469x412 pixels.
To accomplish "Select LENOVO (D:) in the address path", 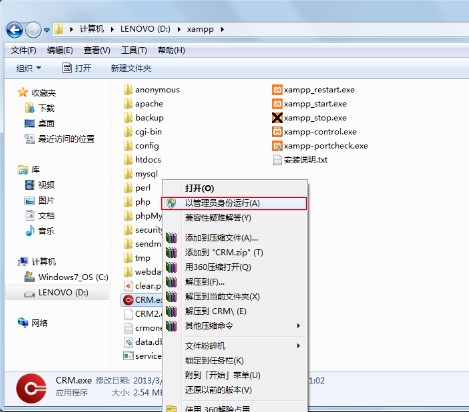I will pos(145,29).
